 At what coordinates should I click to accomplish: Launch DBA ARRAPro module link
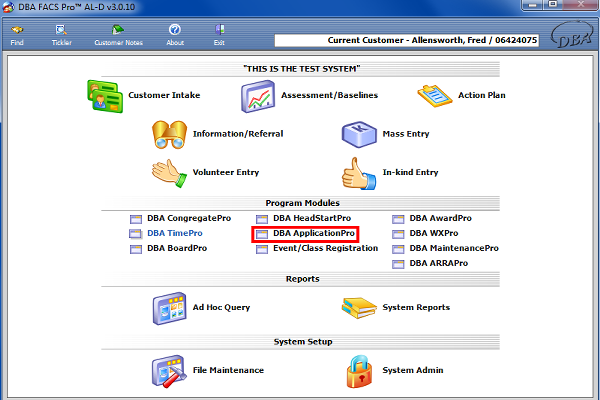coord(439,263)
